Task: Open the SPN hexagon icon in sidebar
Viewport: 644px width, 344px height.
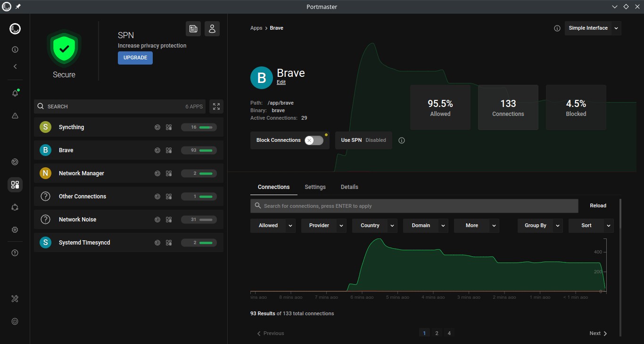Action: tap(15, 207)
